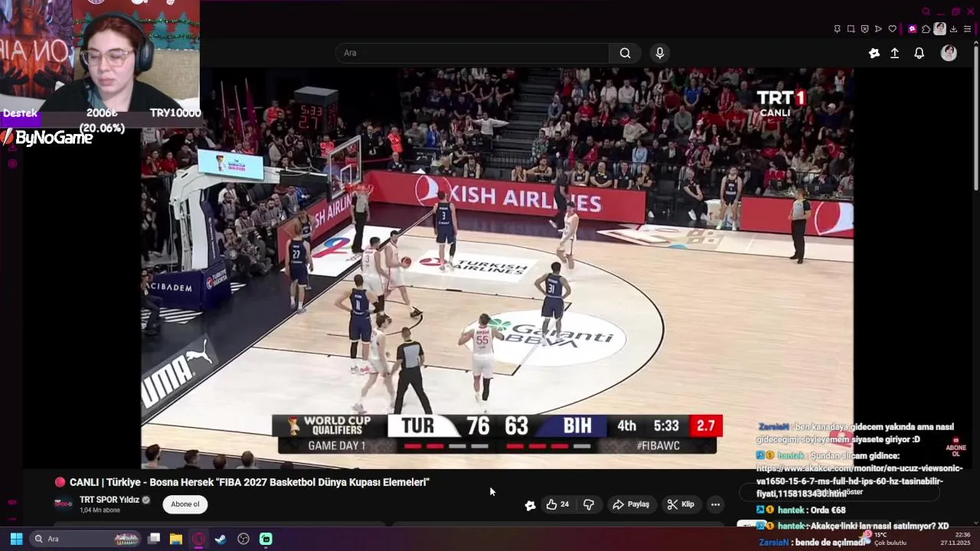Open TRT SPOR Yıldız channel name
This screenshot has width=980, height=551.
tap(109, 500)
